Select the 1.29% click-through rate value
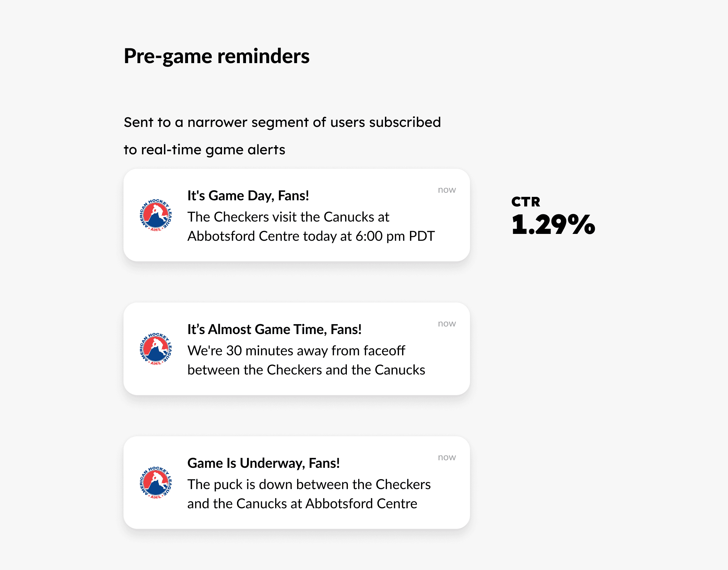728x570 pixels. [553, 224]
